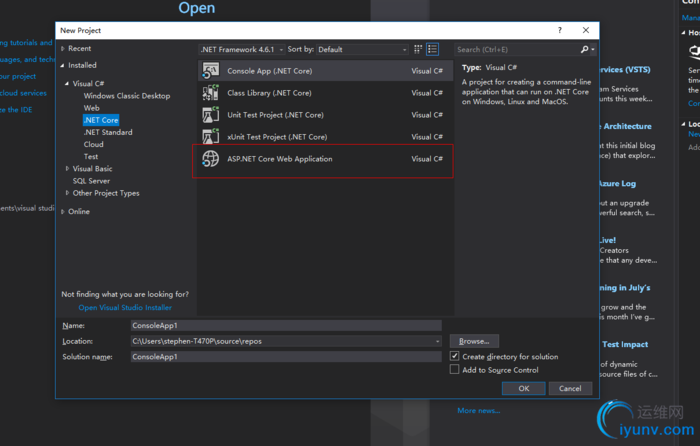Select the Test category
Viewport: 700px width, 446px height.
tap(91, 156)
